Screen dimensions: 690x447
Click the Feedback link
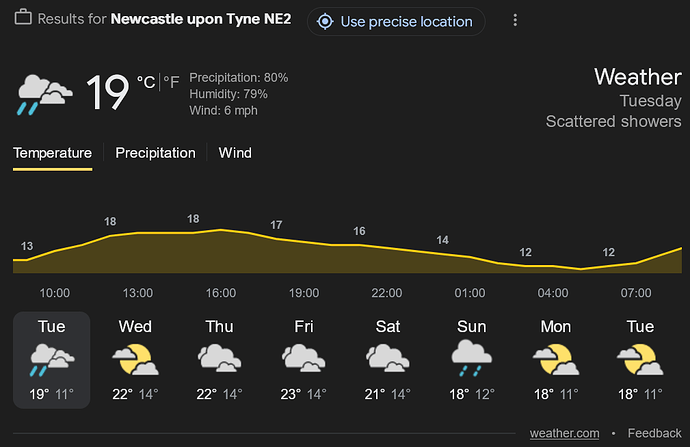pos(654,433)
